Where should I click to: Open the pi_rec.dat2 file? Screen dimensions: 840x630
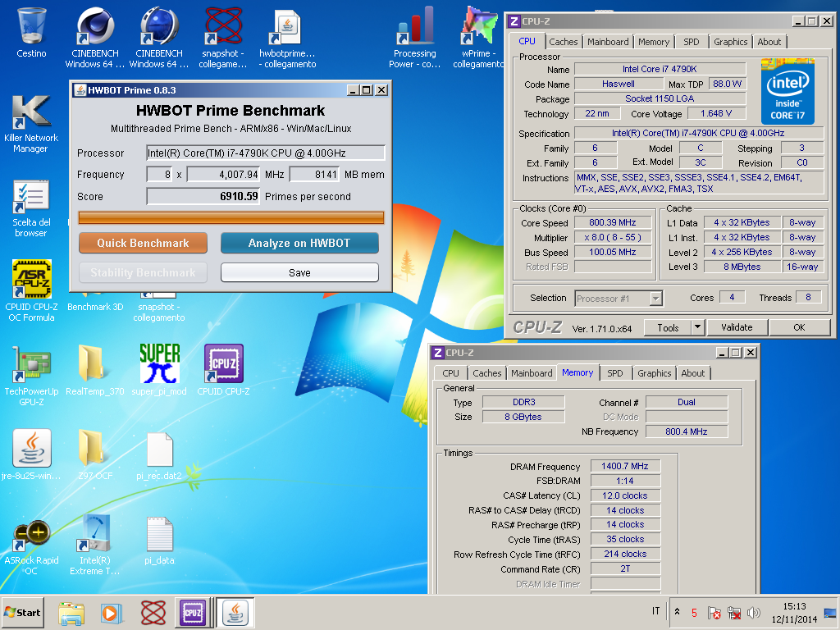coord(159,455)
